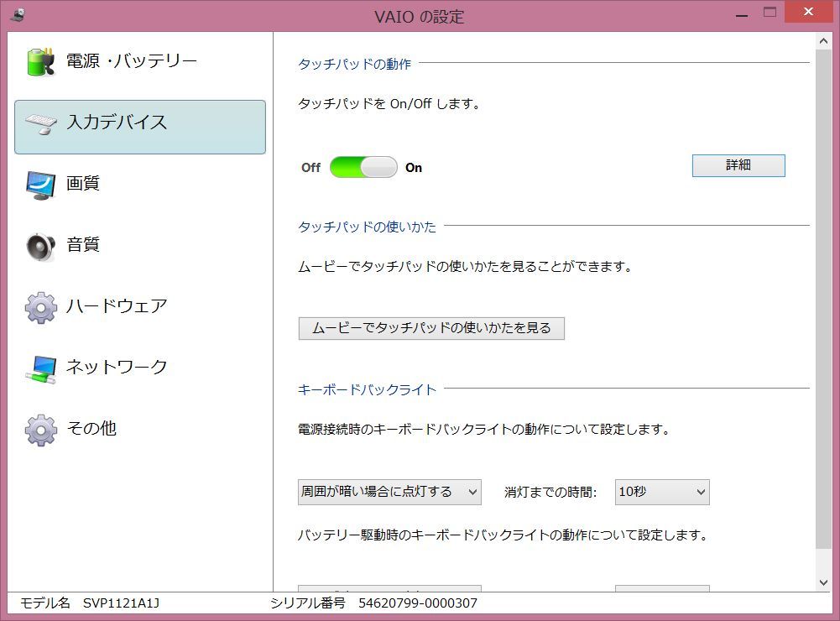The height and width of the screenshot is (621, 840).
Task: Close the VAIO の設定 window
Action: pos(808,12)
